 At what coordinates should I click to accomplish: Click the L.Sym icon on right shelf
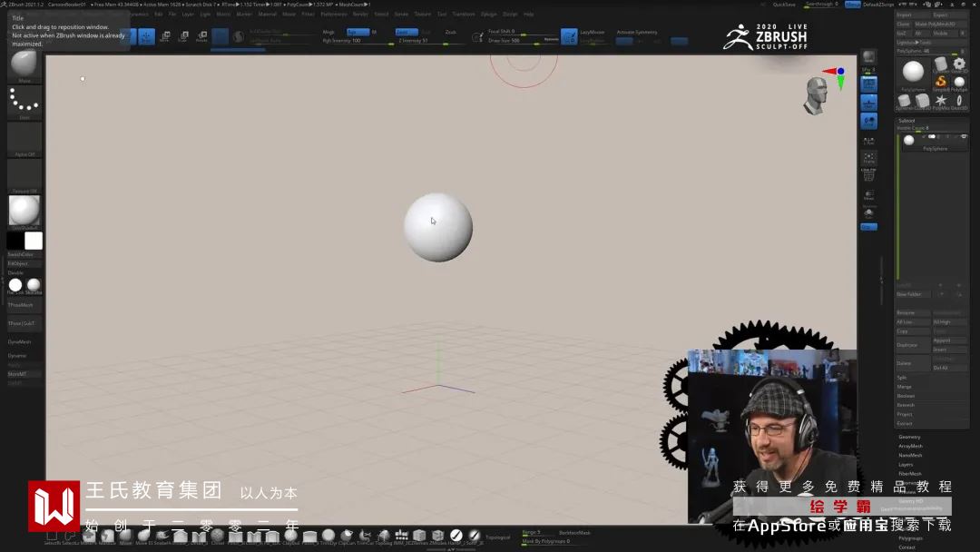point(868,141)
